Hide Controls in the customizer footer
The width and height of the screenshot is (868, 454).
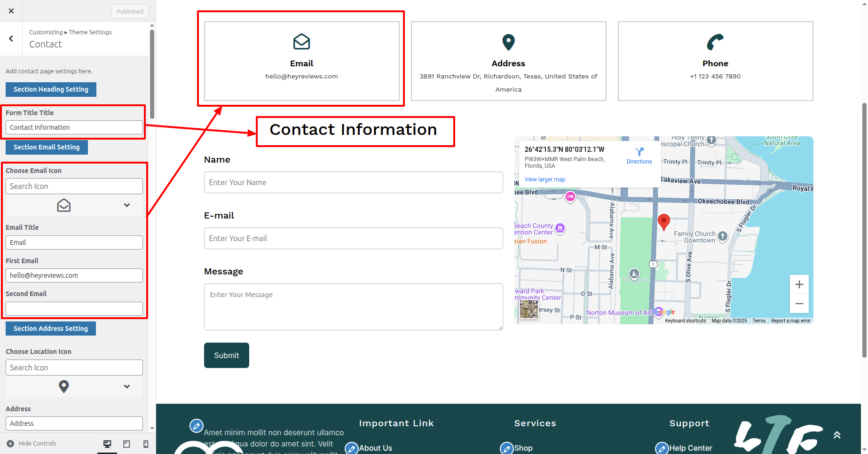(32, 444)
